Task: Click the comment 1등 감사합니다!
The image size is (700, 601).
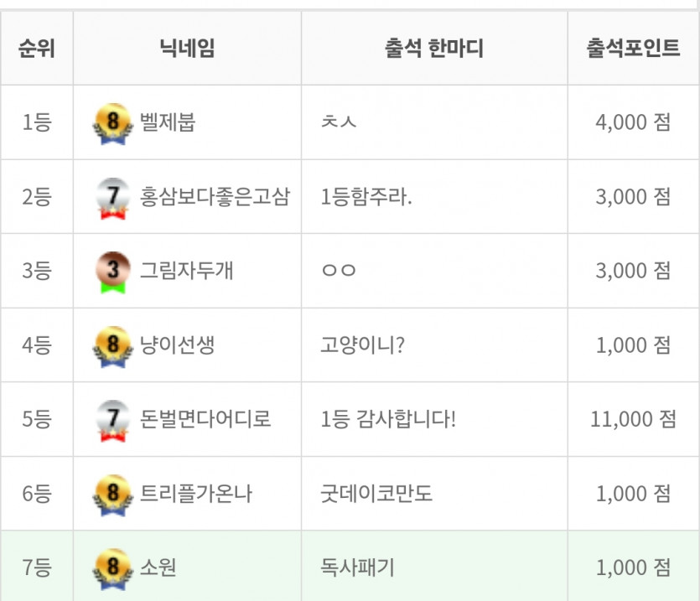Action: [x=388, y=419]
